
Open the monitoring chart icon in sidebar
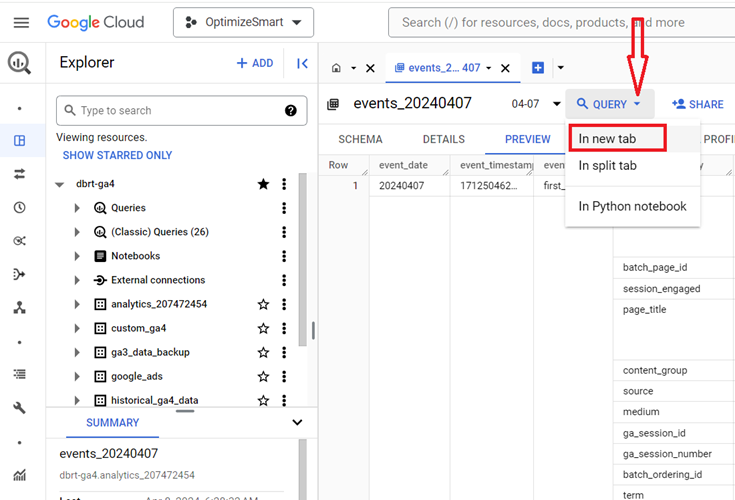coord(19,475)
